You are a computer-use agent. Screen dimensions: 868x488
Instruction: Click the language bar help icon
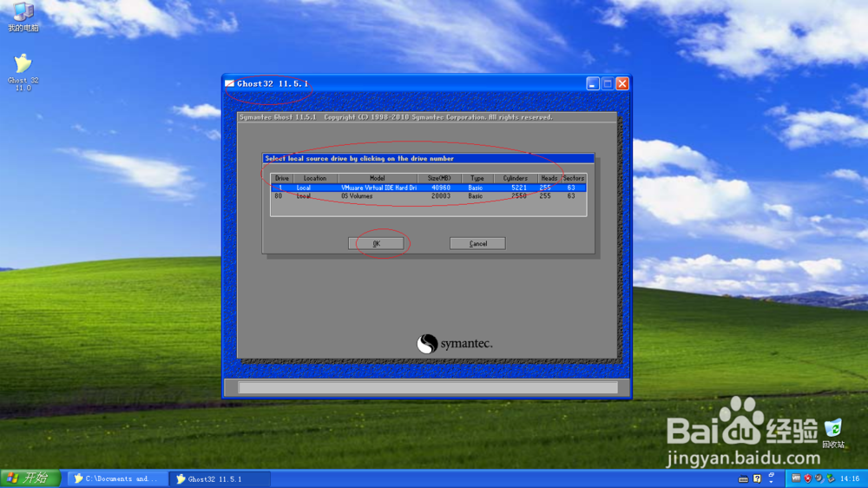coord(757,478)
